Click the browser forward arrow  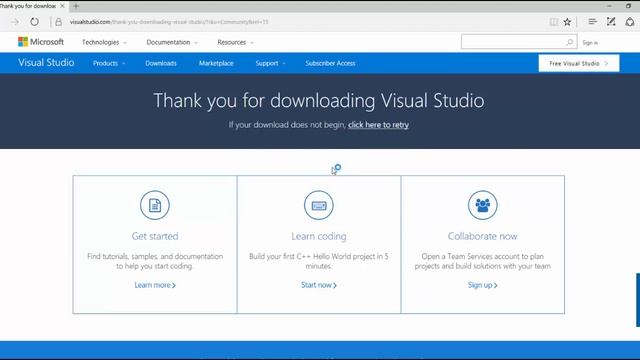tap(15, 22)
